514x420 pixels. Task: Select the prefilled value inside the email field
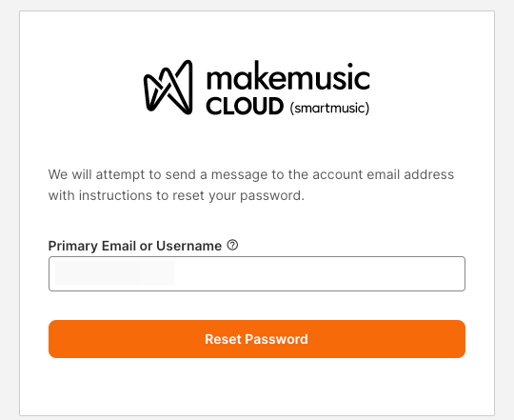[x=115, y=273]
